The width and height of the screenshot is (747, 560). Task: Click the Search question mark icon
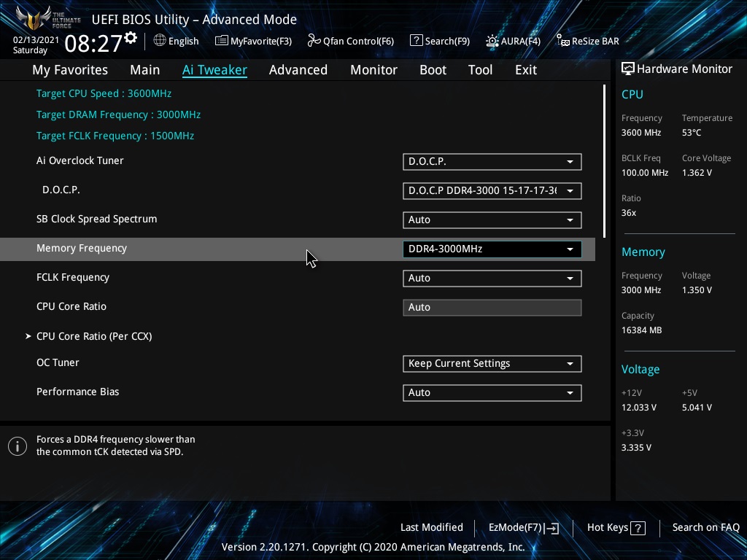[416, 41]
